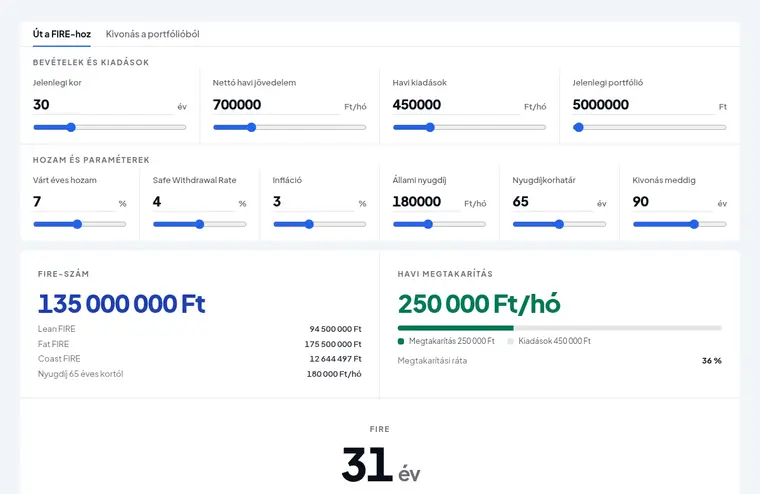Click the Safe Withdrawal Rate slider handle
The height and width of the screenshot is (494, 760).
[x=200, y=224]
